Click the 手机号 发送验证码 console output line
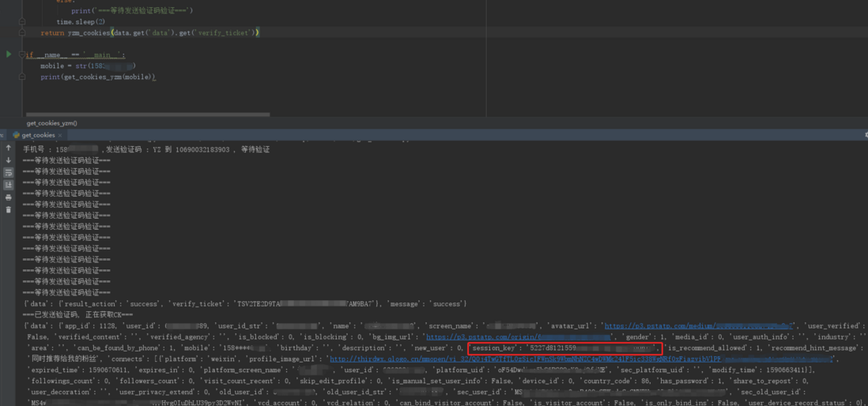The height and width of the screenshot is (406, 868). coord(146,150)
